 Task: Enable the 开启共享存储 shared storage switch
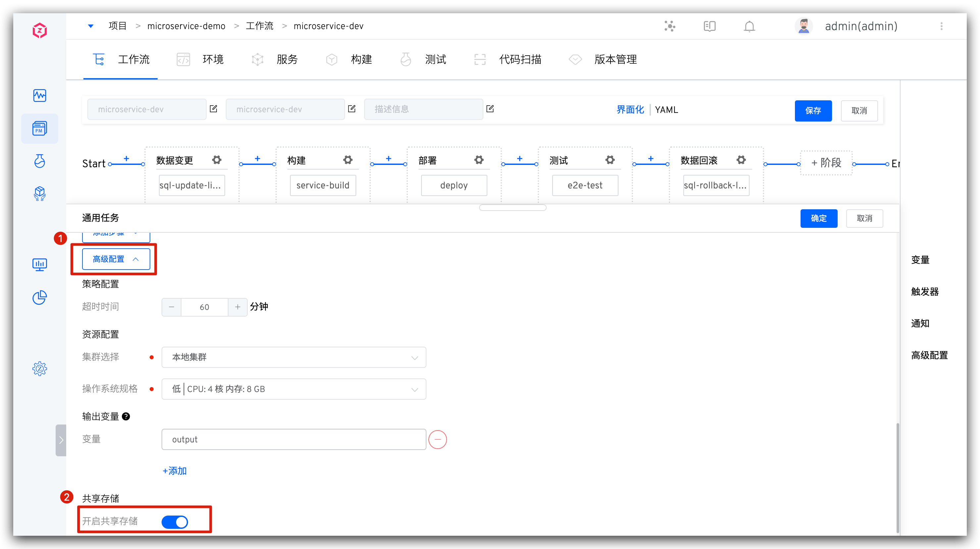[175, 522]
